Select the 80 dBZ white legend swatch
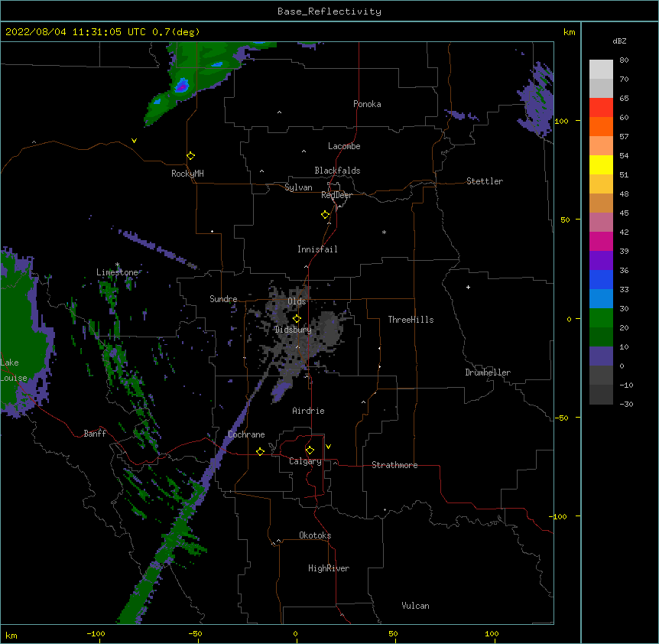This screenshot has height=644, width=659. pyautogui.click(x=601, y=70)
